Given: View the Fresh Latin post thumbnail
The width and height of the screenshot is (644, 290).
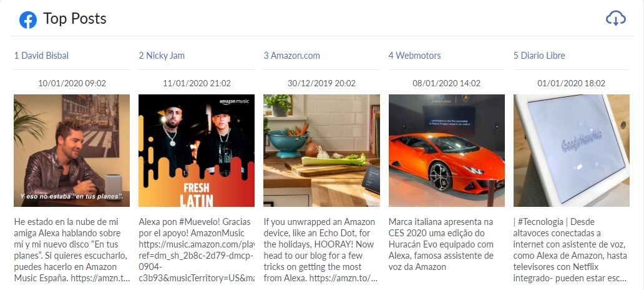Looking at the screenshot, I should click(x=197, y=151).
